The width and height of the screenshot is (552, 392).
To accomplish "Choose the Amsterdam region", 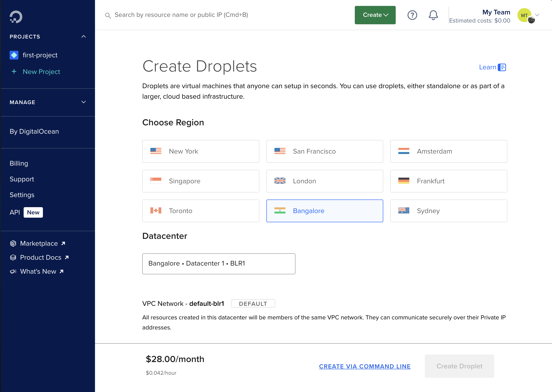I will pyautogui.click(x=449, y=151).
